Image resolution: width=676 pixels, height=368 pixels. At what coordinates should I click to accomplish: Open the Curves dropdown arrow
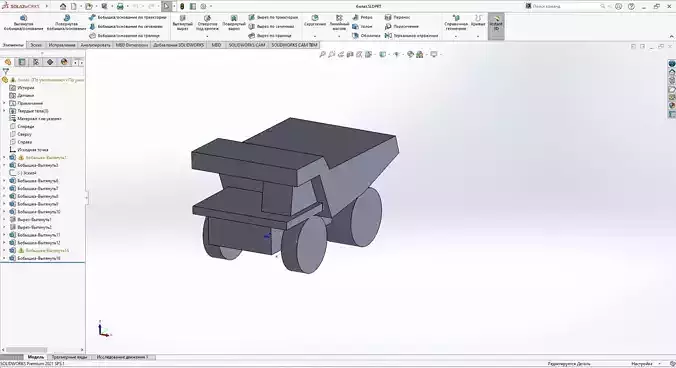pos(478,36)
